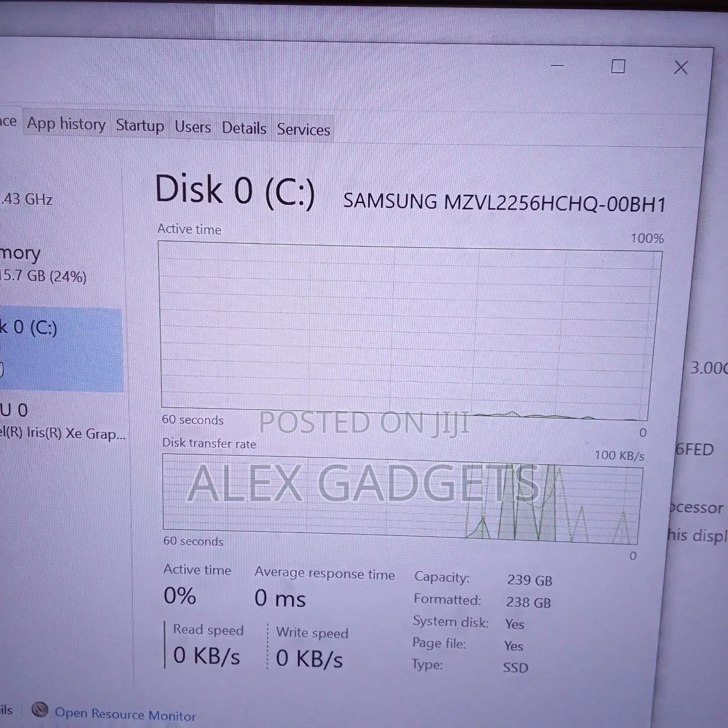This screenshot has width=728, height=728.
Task: Maximize the Task Manager window
Action: (618, 66)
